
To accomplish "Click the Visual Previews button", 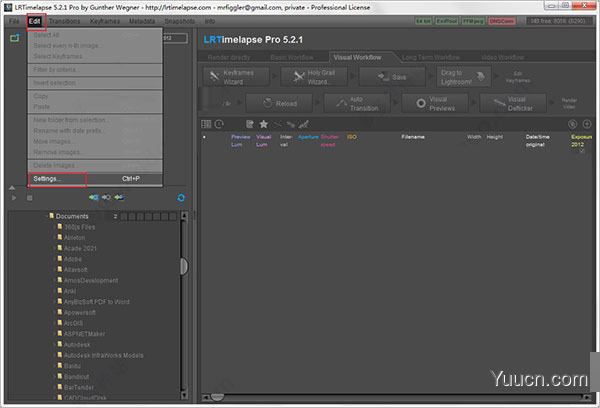I will (435, 103).
